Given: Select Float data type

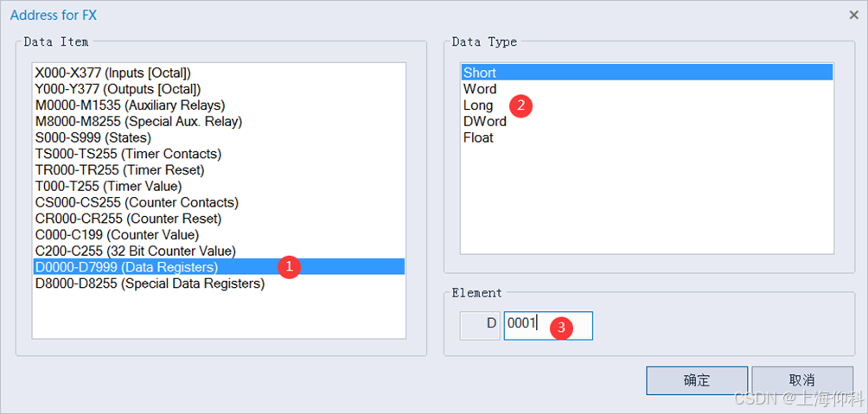Looking at the screenshot, I should pyautogui.click(x=478, y=137).
